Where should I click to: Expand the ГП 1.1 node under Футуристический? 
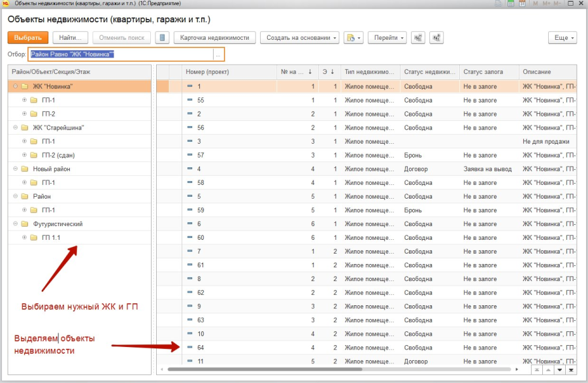coord(24,237)
